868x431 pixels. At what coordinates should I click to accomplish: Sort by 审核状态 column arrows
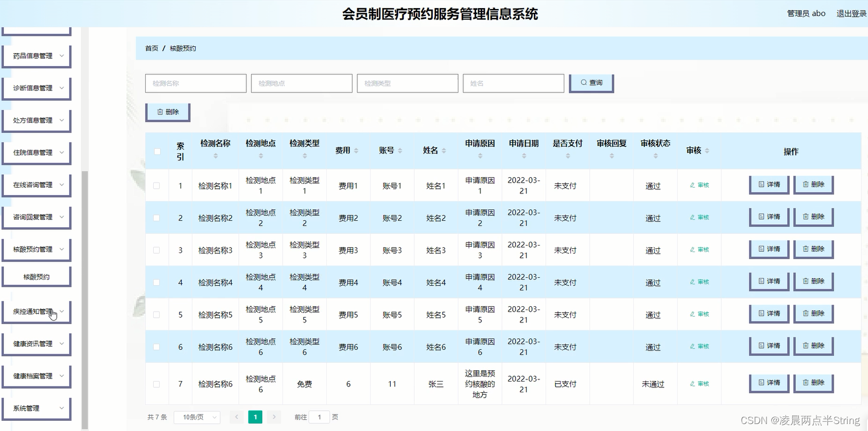coord(656,156)
